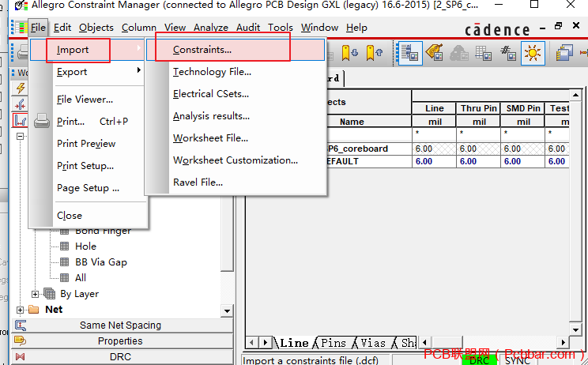Click the sheet tabs scroll-right arrow
Screen dimensions: 588x365
[266, 342]
